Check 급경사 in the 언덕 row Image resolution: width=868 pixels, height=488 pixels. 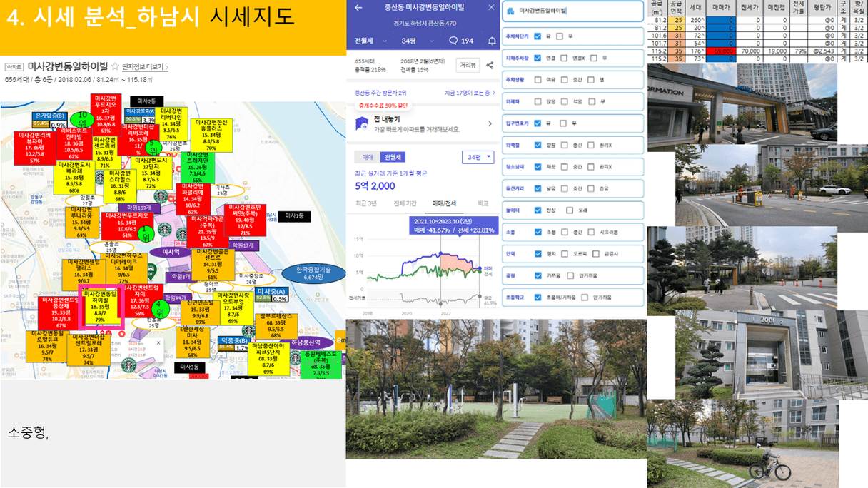[x=597, y=253]
